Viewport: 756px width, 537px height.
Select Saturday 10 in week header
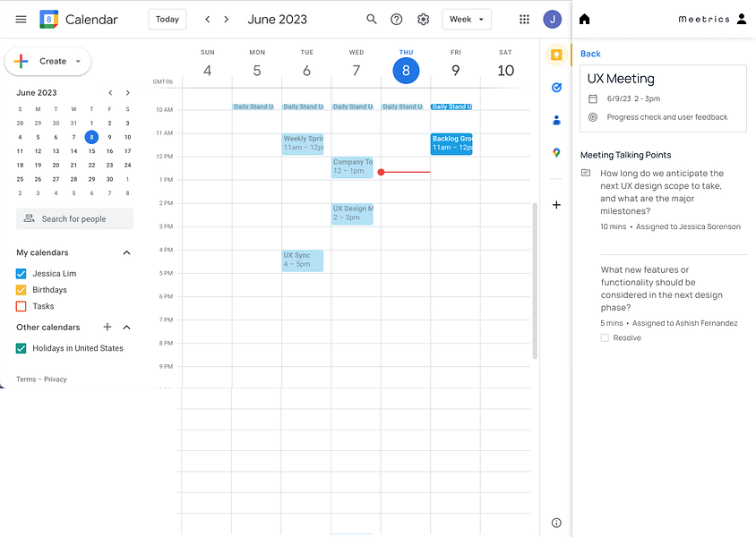pyautogui.click(x=505, y=71)
